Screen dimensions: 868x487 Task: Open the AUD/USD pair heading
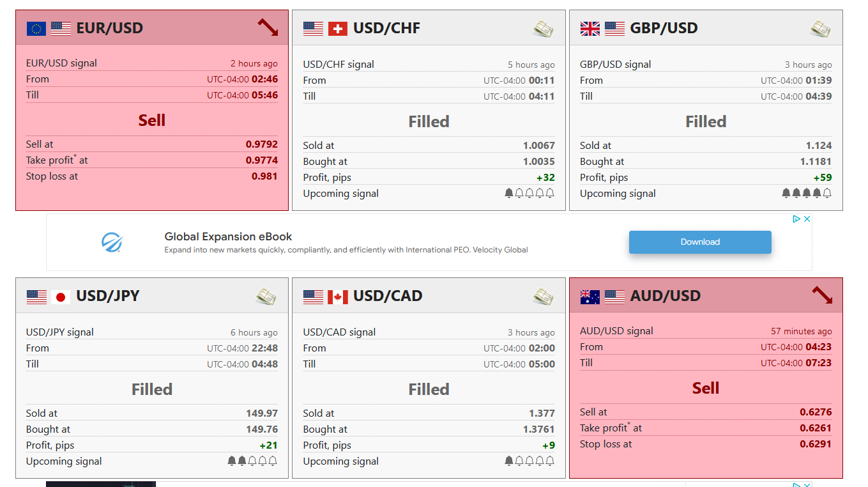pos(665,296)
